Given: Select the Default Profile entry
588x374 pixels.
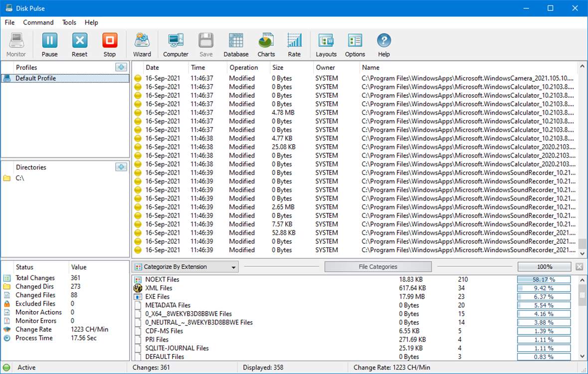Looking at the screenshot, I should 65,78.
